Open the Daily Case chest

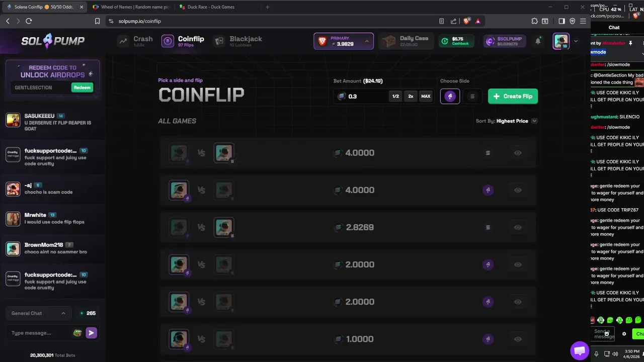405,41
